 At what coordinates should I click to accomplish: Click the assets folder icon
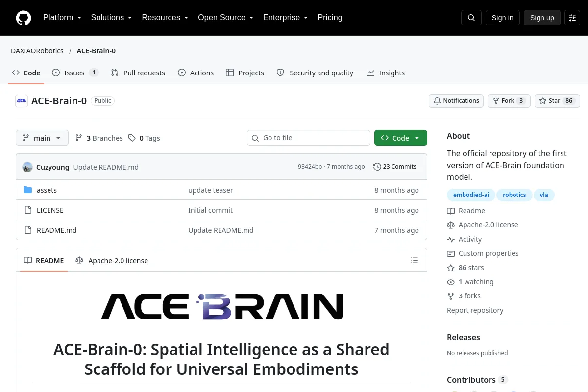click(x=28, y=190)
